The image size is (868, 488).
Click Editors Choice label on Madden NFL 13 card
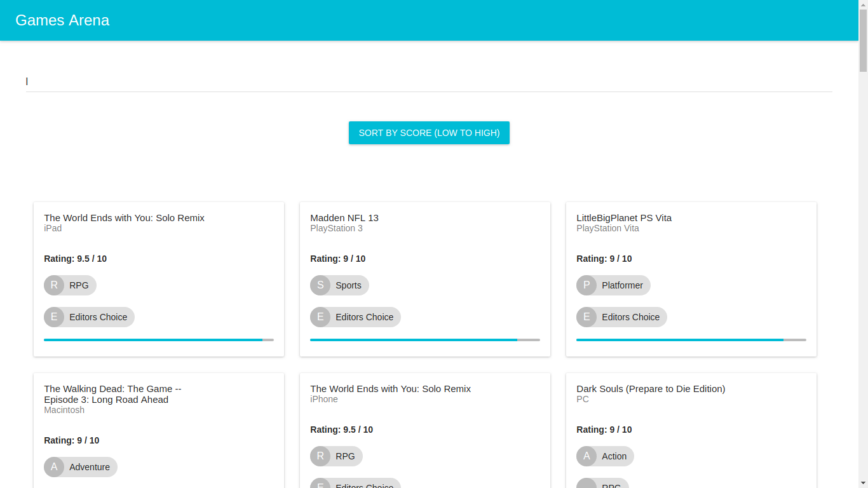coord(365,317)
